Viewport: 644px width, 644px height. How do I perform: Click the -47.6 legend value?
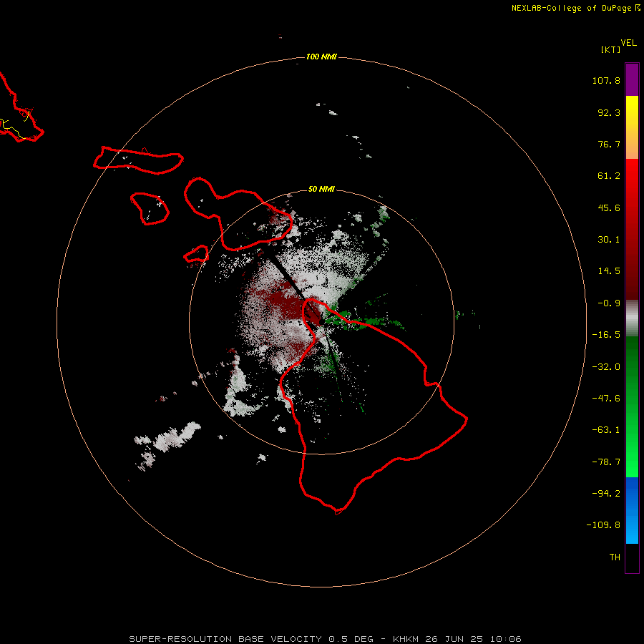coord(606,399)
